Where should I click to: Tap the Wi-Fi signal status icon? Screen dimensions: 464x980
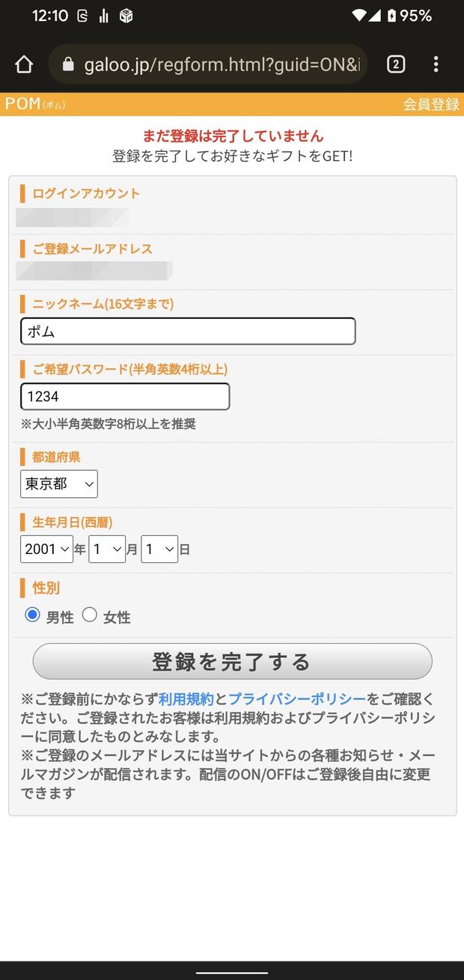[360, 15]
